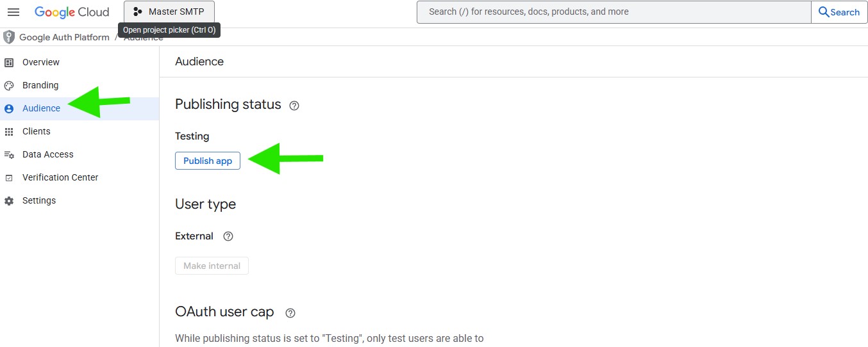
Task: Open the Branding section
Action: 40,85
